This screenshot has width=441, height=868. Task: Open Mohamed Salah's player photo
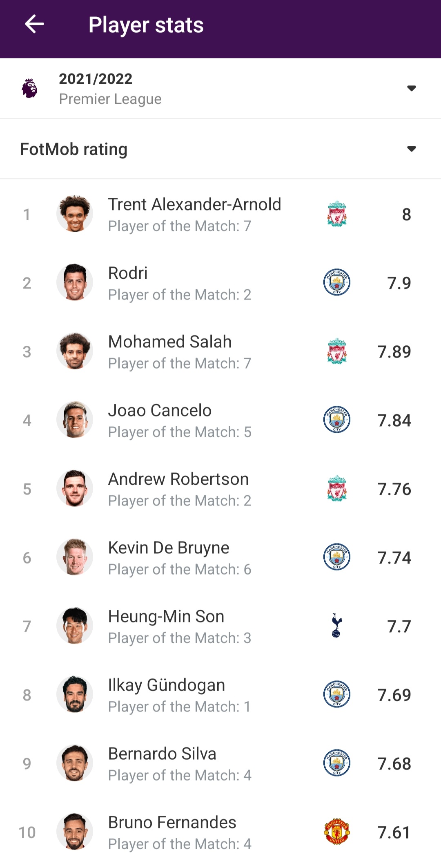coord(75,351)
